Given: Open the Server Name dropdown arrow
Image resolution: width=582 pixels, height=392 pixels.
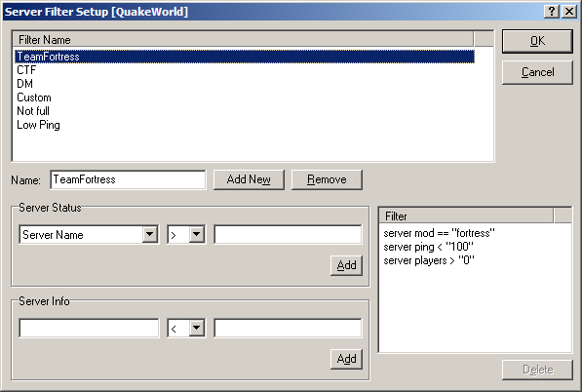Looking at the screenshot, I should pos(149,234).
